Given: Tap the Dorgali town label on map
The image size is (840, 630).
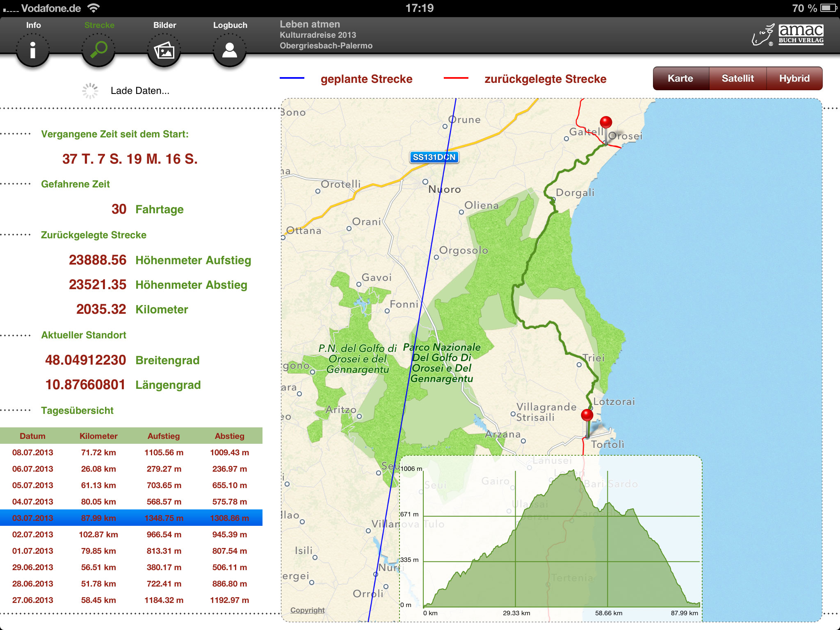Looking at the screenshot, I should point(575,192).
